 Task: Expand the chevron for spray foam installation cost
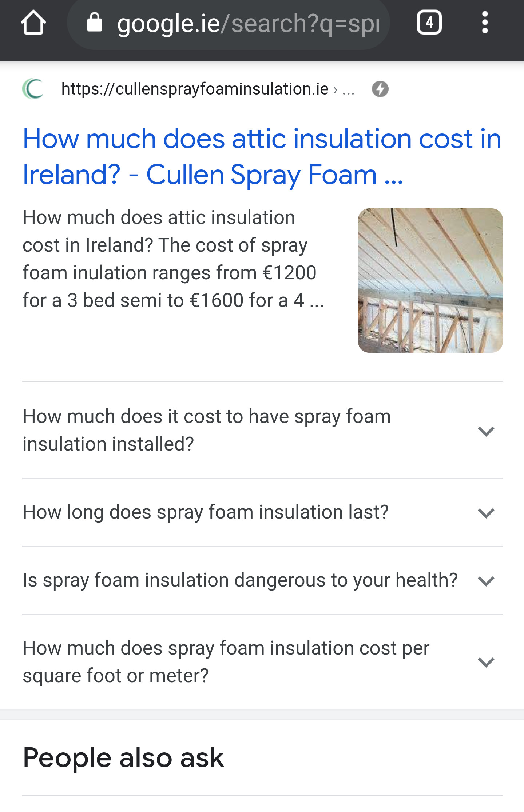486,431
